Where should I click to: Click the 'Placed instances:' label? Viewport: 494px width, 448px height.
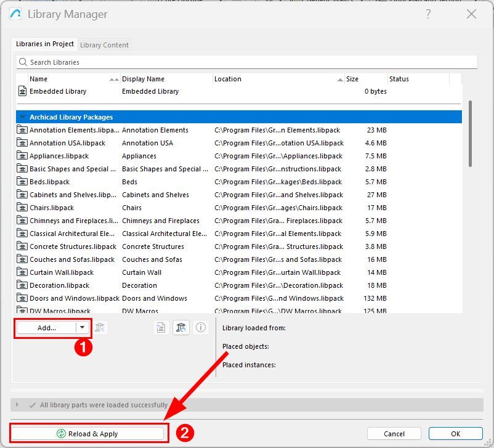[x=249, y=365]
